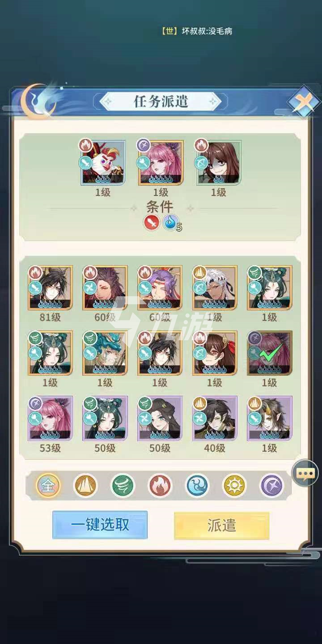Viewport: 322px width, 644px height.
Task: Tap the blue flame condition icon
Action: point(170,222)
